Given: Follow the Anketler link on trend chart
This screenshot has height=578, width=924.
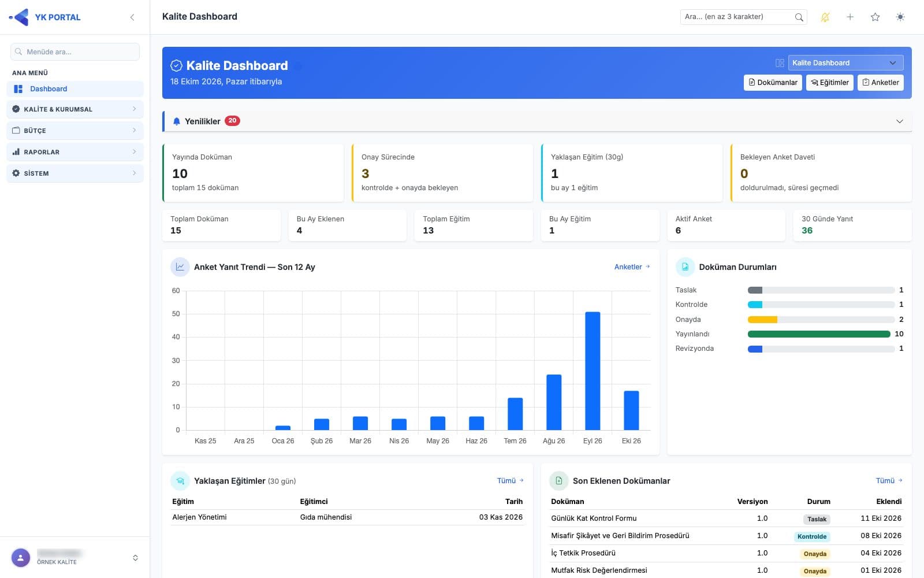Looking at the screenshot, I should [x=632, y=267].
